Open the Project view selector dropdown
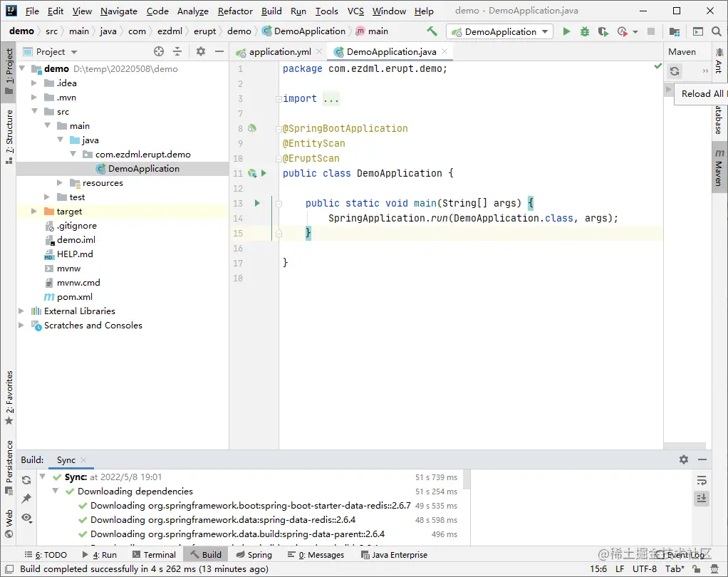The image size is (728, 577). (x=50, y=51)
